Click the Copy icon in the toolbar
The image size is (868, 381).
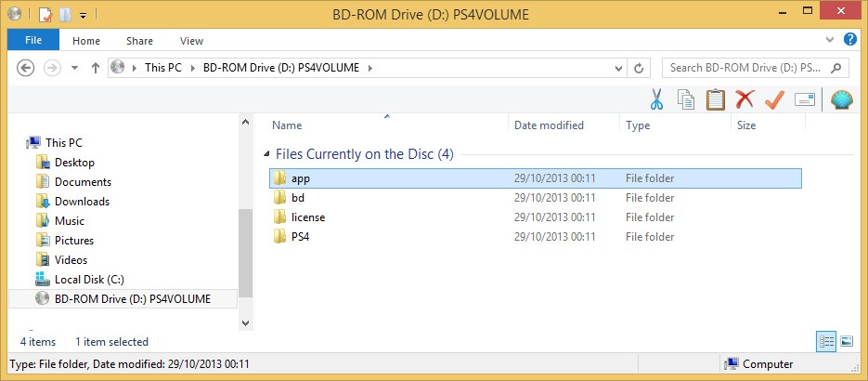click(686, 99)
